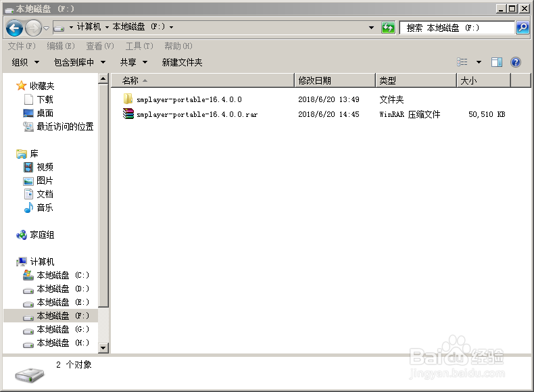Click the 计算机 computer icon in sidebar
Viewport: 534px width, 392px height.
coord(22,262)
